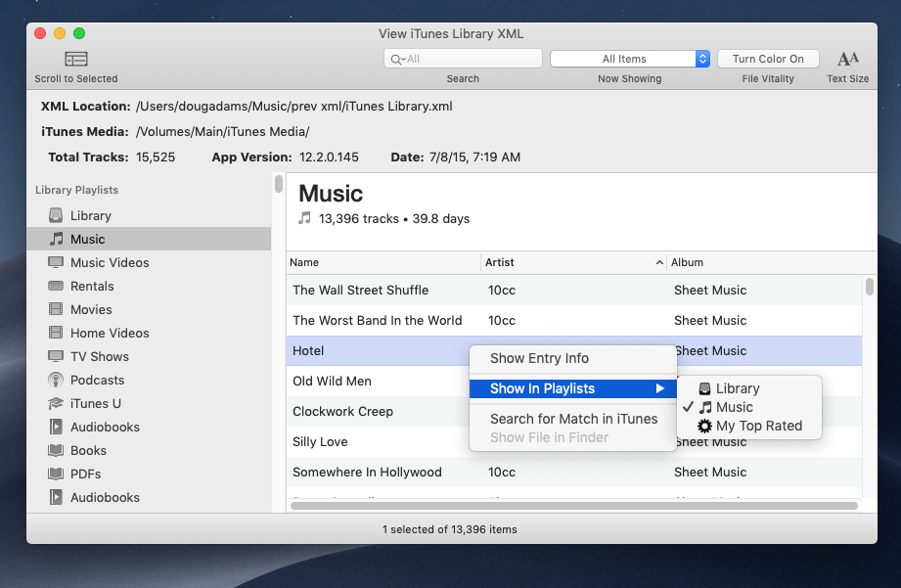Click the Home Videos film icon
Viewport: 901px width, 588px height.
[56, 333]
